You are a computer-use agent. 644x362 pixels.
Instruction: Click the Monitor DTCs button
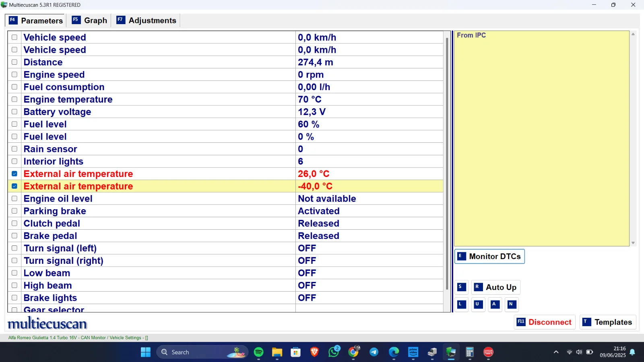tap(489, 257)
